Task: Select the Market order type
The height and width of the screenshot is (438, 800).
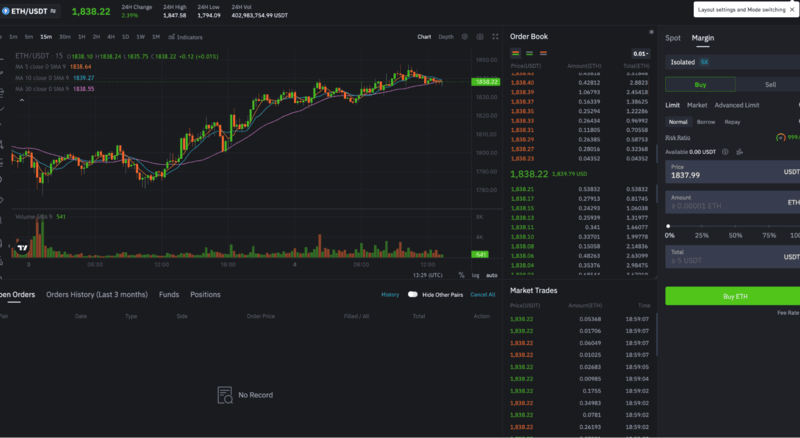Action: coord(697,105)
